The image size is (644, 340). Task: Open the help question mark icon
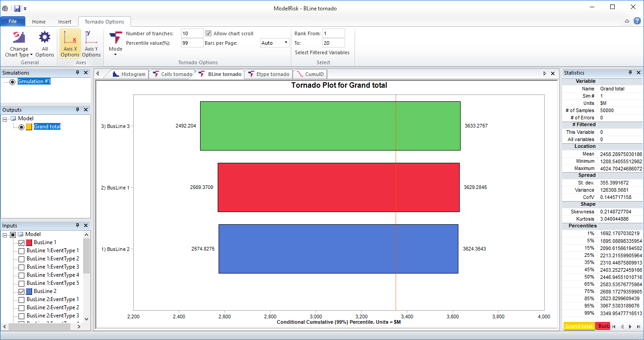[x=637, y=21]
